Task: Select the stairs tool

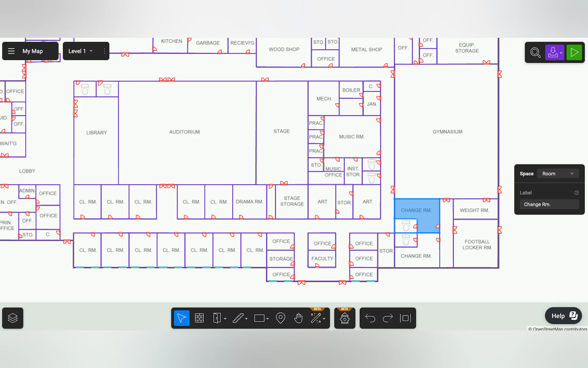Action: point(238,318)
